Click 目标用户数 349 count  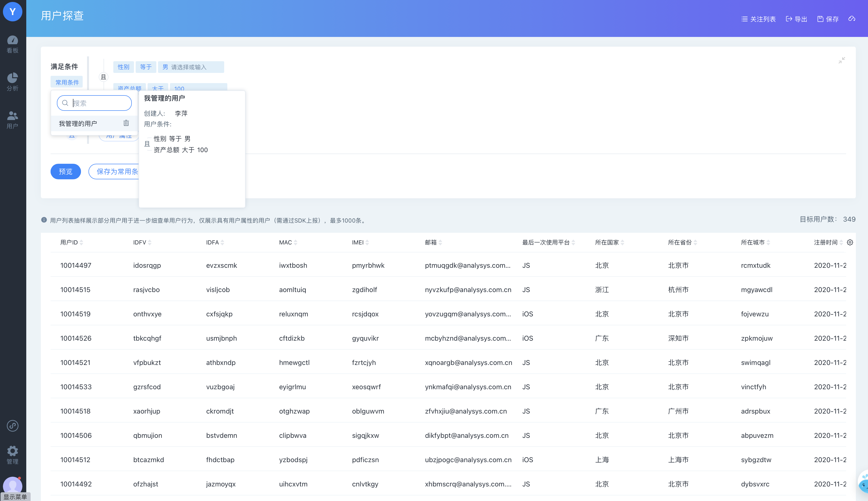coord(827,219)
